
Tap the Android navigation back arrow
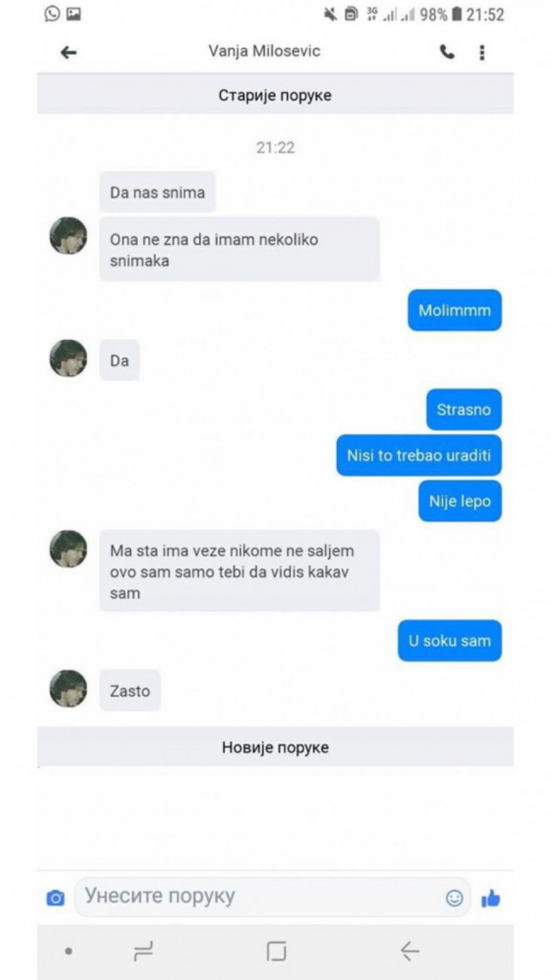coord(410,951)
